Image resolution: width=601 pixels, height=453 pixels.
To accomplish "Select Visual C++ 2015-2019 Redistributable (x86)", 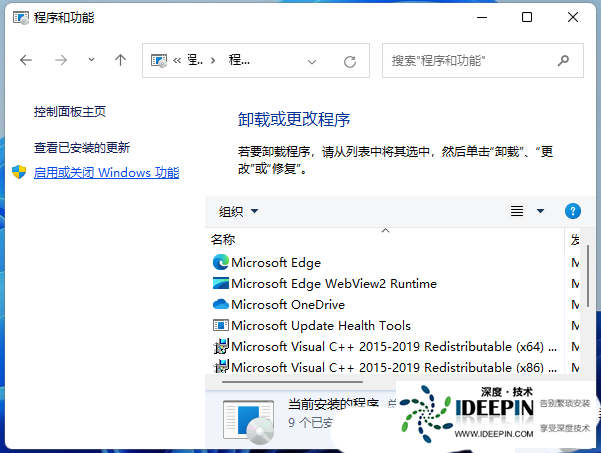I will tap(394, 368).
